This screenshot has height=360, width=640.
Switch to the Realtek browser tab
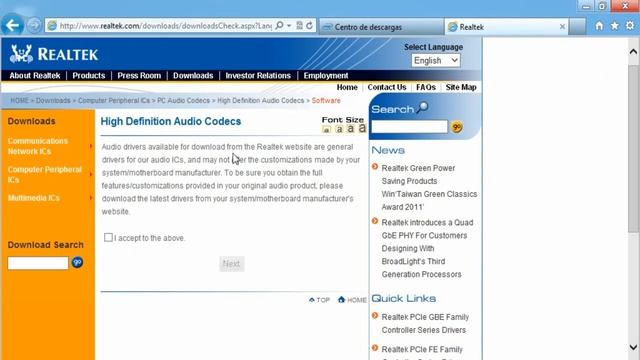click(x=506, y=27)
